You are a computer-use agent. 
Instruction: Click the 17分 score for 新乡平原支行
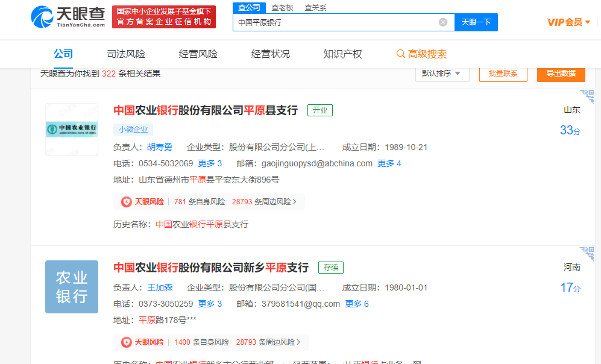click(x=570, y=287)
